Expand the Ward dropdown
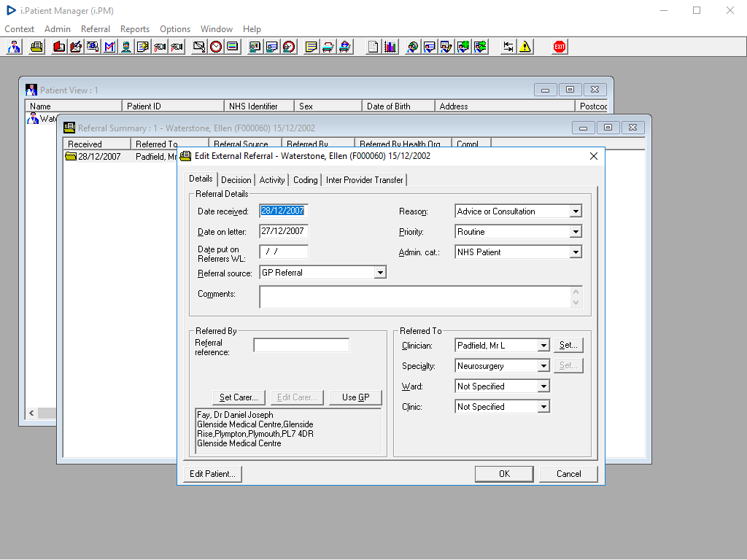This screenshot has width=747, height=560. (x=543, y=386)
